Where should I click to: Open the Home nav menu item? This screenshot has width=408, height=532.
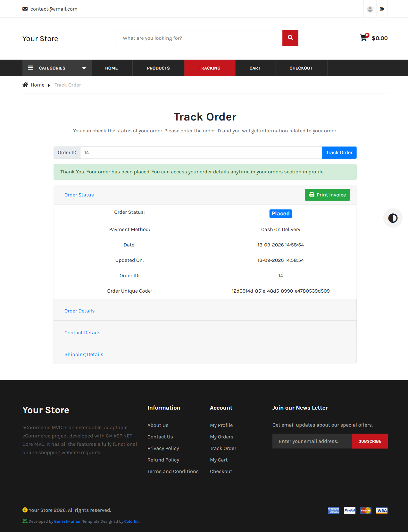(x=112, y=68)
